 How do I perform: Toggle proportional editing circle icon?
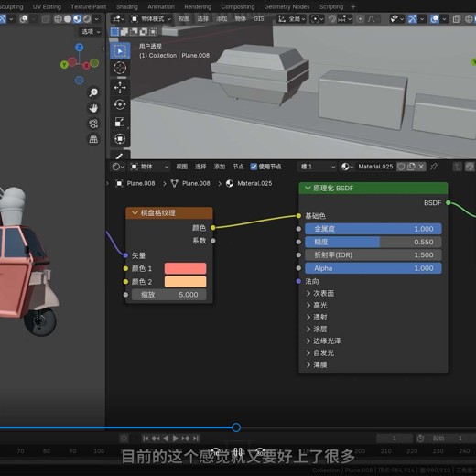click(361, 19)
